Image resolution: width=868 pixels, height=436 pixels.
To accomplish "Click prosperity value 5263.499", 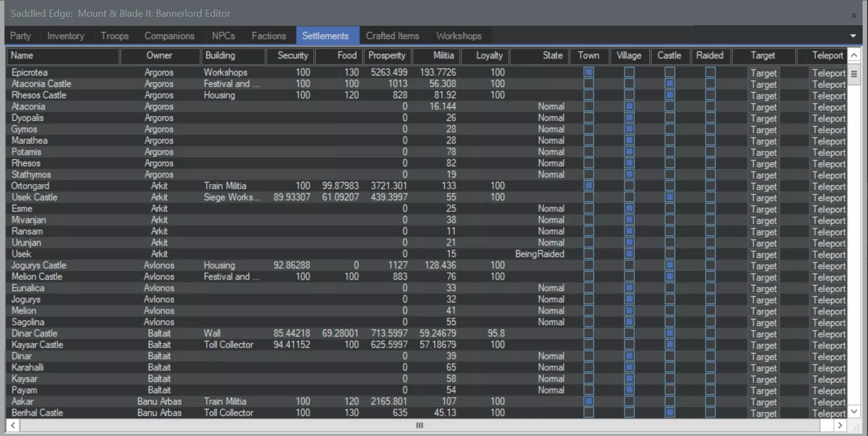I will pyautogui.click(x=388, y=72).
